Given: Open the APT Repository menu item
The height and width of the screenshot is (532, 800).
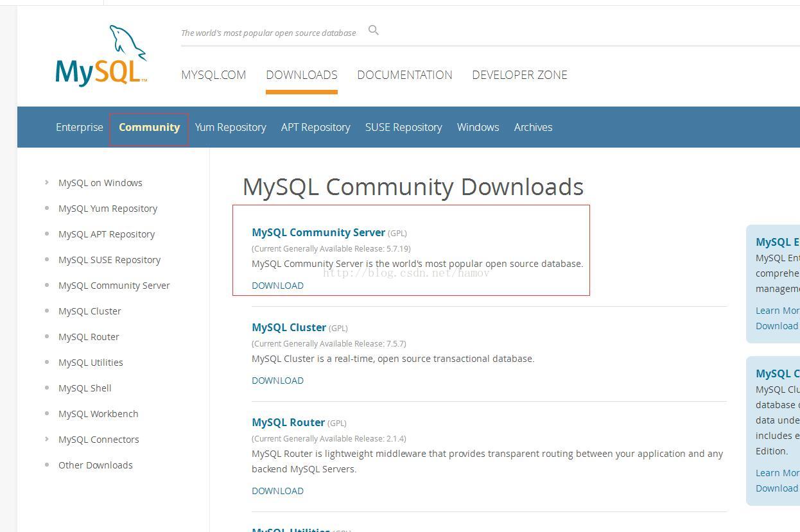Looking at the screenshot, I should point(316,127).
